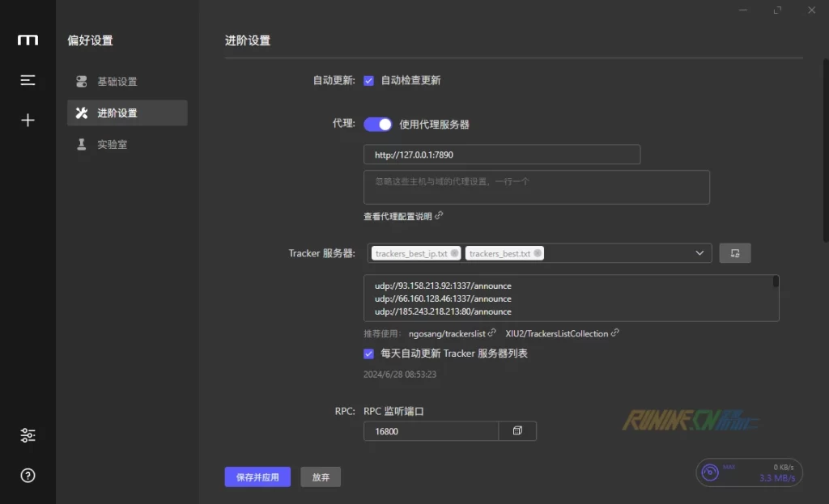Uncheck 自动检查更新 checkbox
The width and height of the screenshot is (829, 504).
coord(368,81)
